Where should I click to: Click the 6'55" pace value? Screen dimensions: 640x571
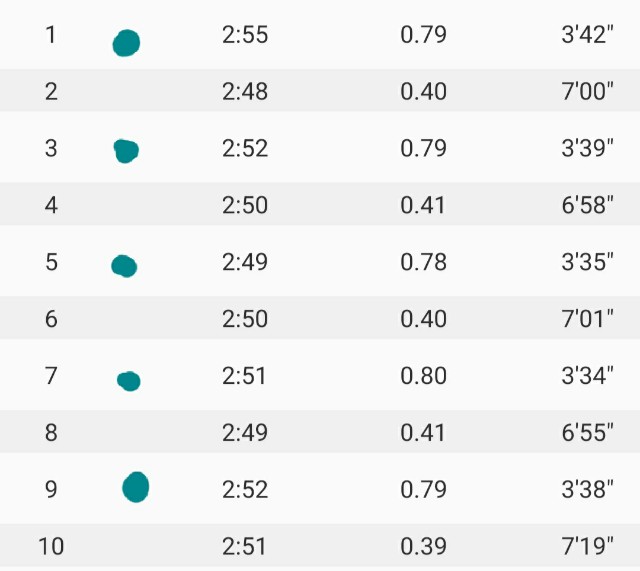[x=587, y=432]
